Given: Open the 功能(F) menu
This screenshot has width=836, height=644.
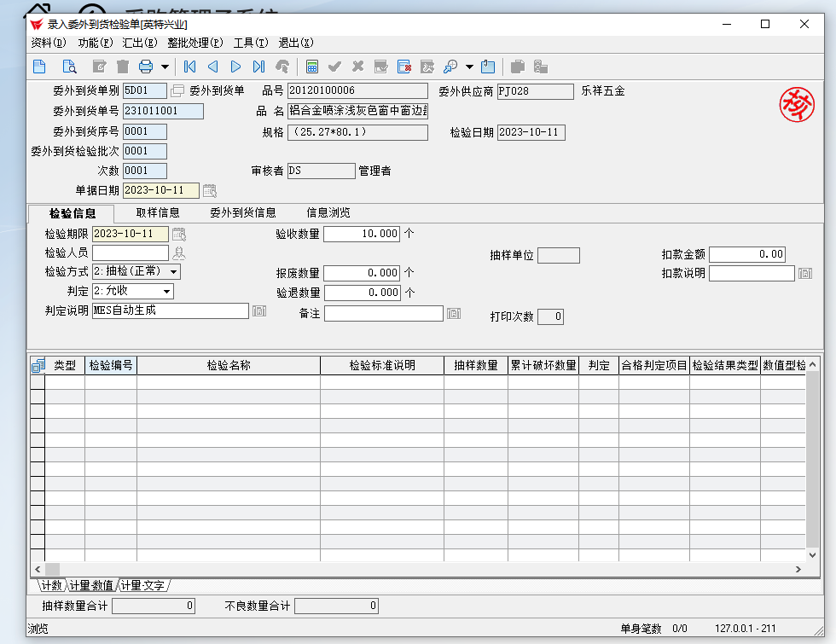Looking at the screenshot, I should (x=95, y=43).
